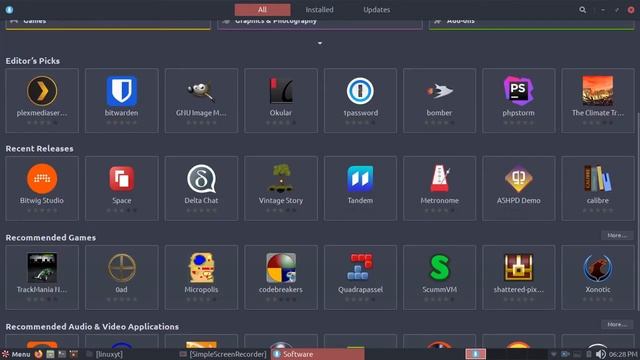The image size is (640, 360).
Task: Open the Vintage Story tile
Action: point(281,188)
